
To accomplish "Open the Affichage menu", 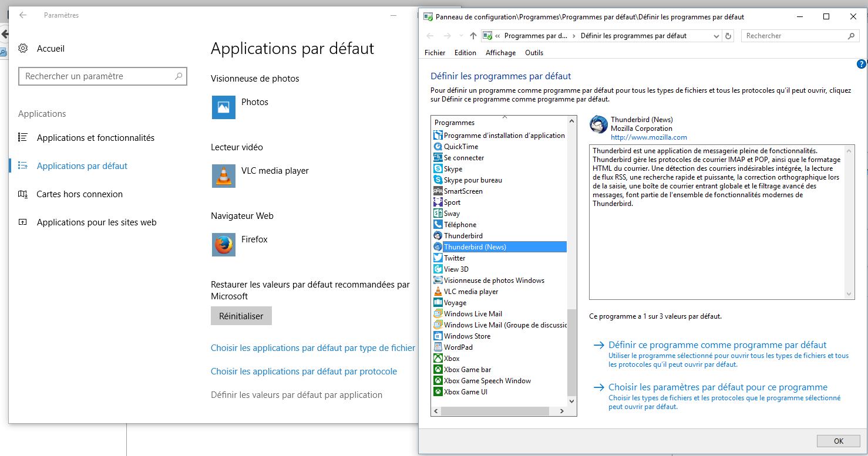I will point(500,53).
